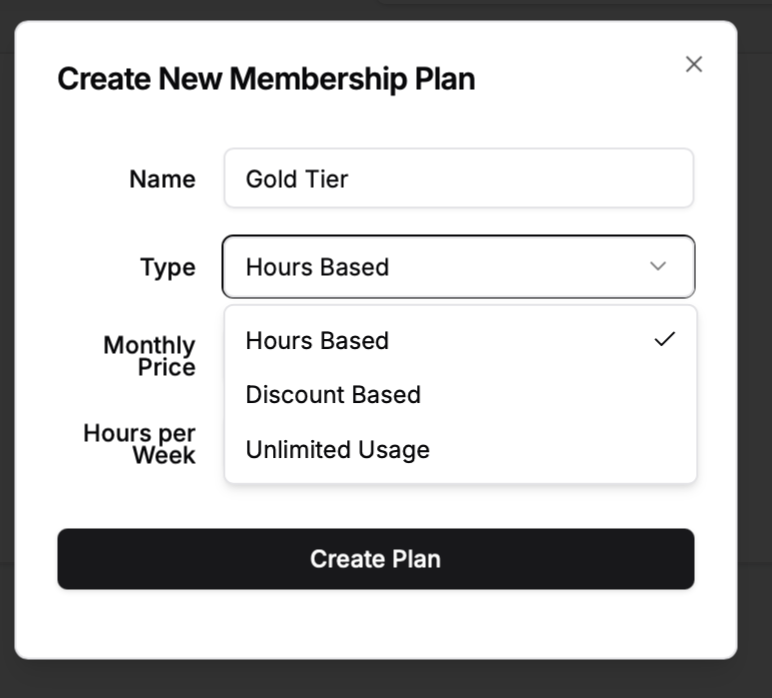
Task: Close the Create New Membership Plan dialog
Action: point(694,65)
